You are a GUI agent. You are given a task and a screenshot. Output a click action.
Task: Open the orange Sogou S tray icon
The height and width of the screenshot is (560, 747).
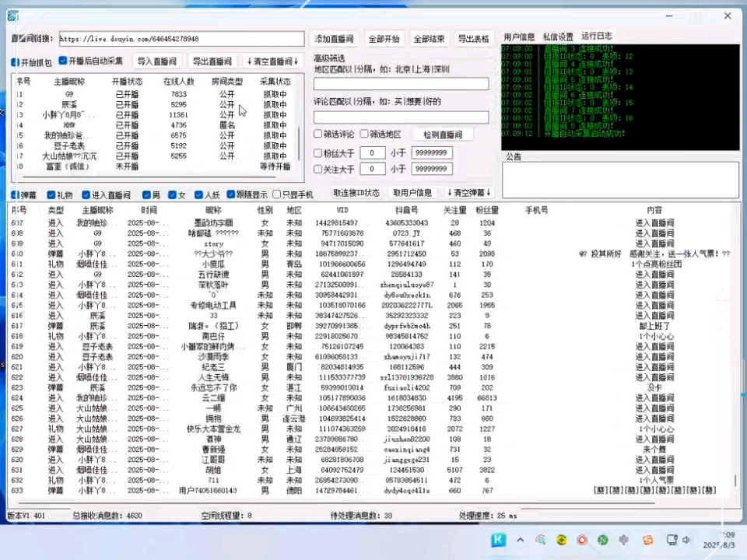click(x=648, y=540)
